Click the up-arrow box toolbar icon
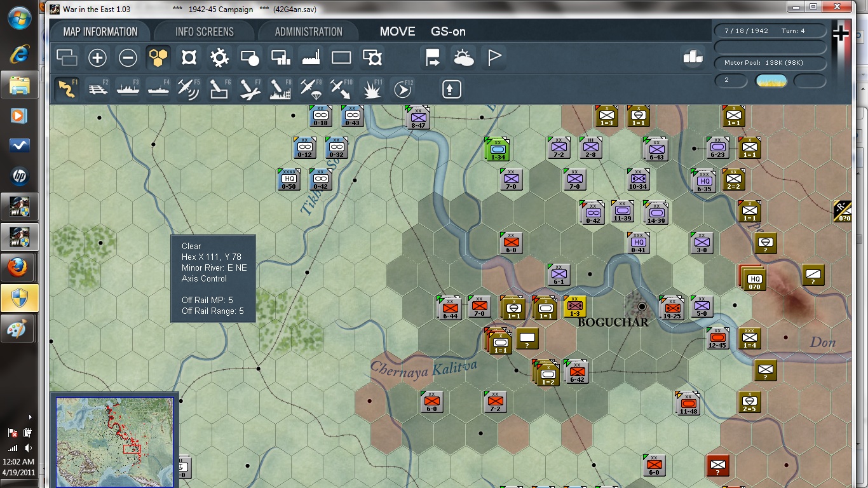This screenshot has width=868, height=488. click(451, 89)
